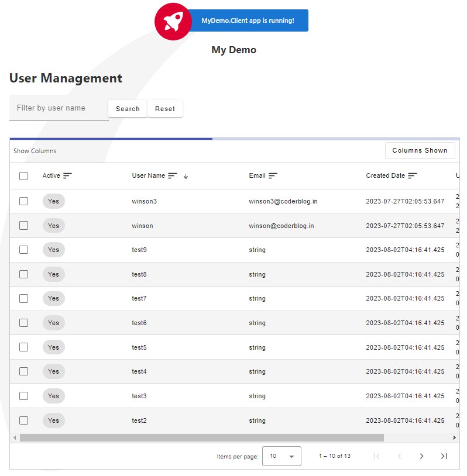The image size is (467, 476).
Task: Sort by the User Name column header
Action: 148,176
